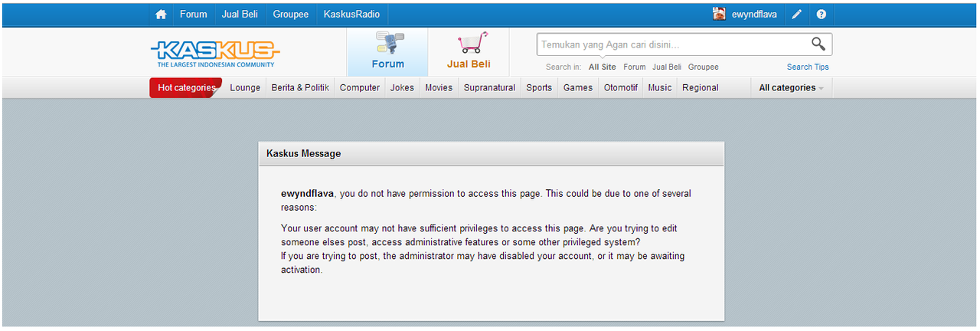Open the Jokes category
The image size is (980, 331).
point(402,88)
